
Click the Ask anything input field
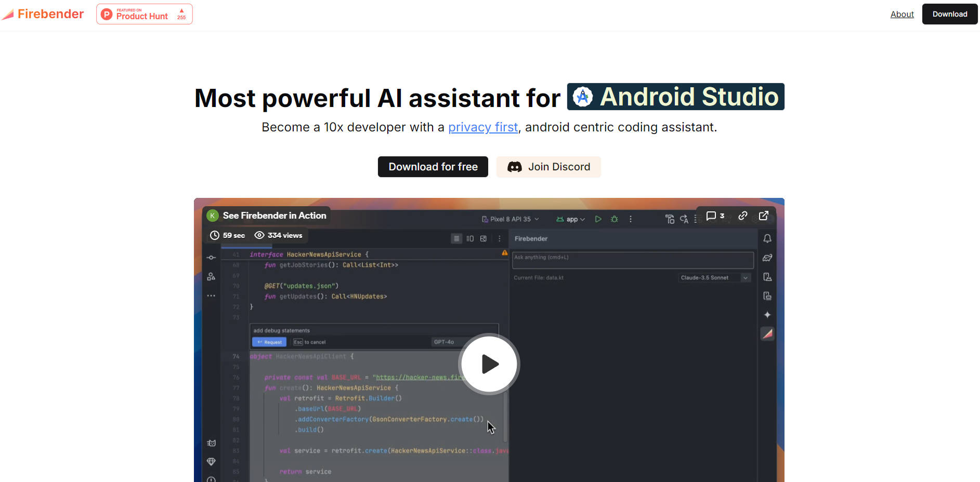click(x=632, y=260)
